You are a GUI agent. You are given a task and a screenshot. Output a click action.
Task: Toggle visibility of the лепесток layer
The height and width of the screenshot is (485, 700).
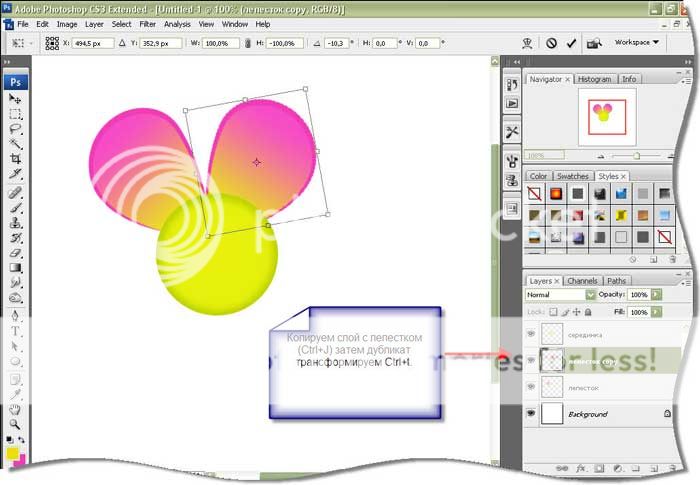click(532, 387)
